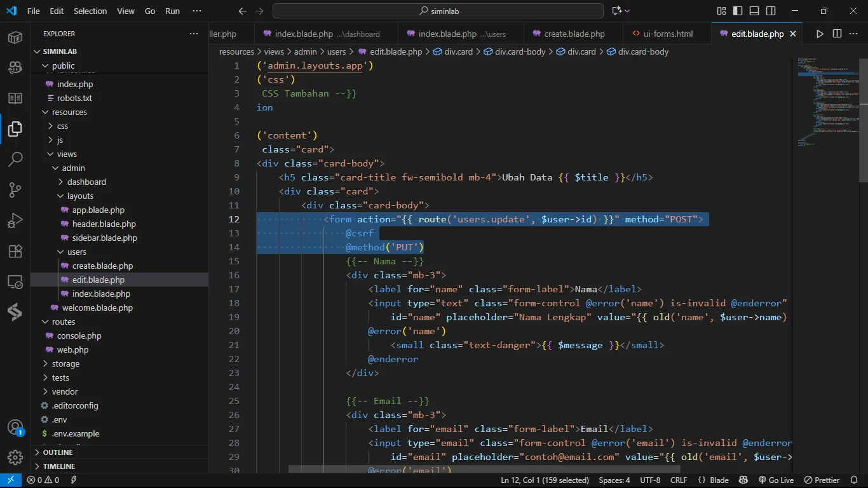868x488 pixels.
Task: Open the Manage gear menu
Action: [15, 457]
